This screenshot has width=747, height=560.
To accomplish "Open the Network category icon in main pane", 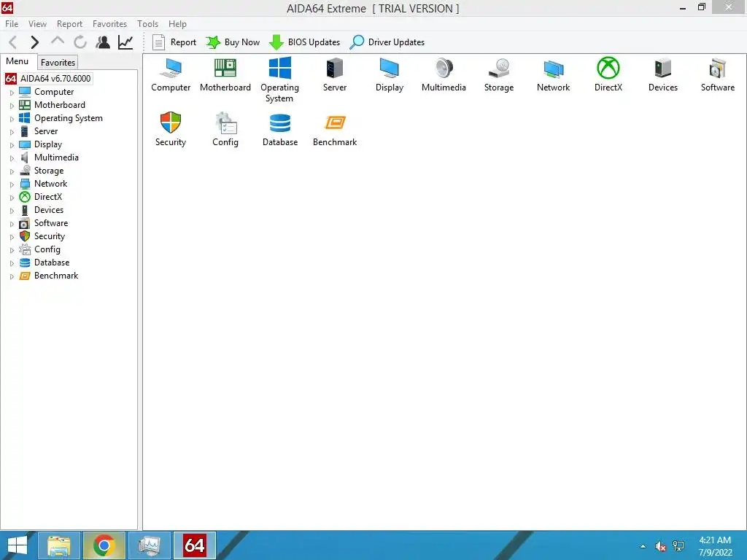I will coord(553,75).
